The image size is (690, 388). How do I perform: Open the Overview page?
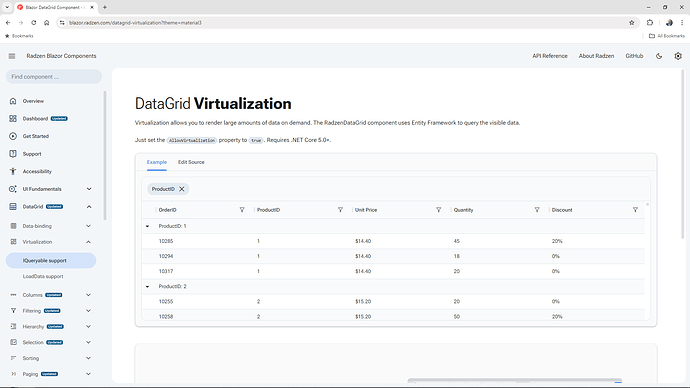pos(33,101)
